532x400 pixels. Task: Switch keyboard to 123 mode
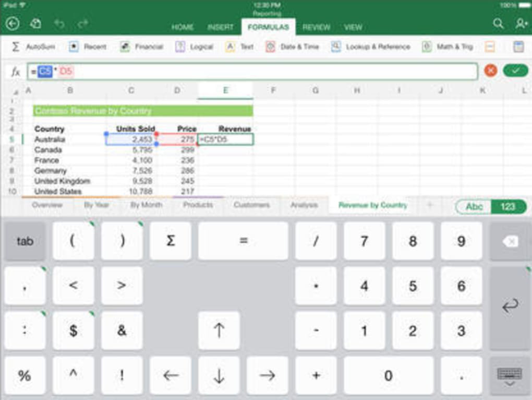point(508,206)
